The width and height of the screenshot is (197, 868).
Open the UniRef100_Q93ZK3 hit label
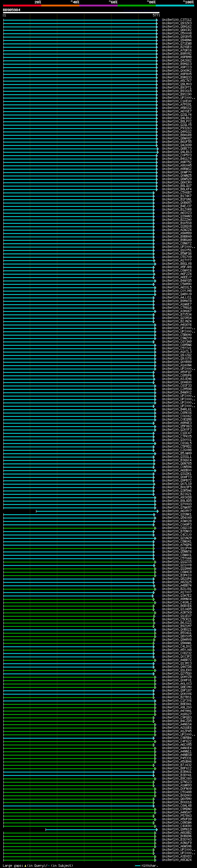pos(177,23)
